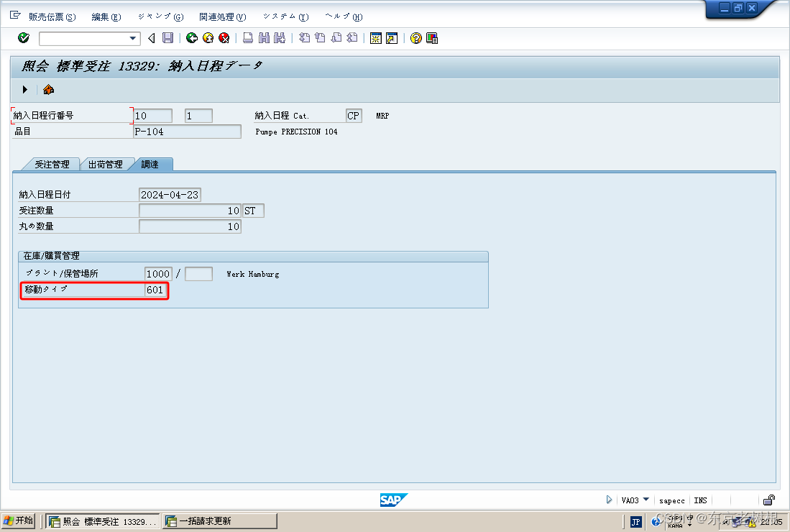Open the ジャンプ menu

161,17
